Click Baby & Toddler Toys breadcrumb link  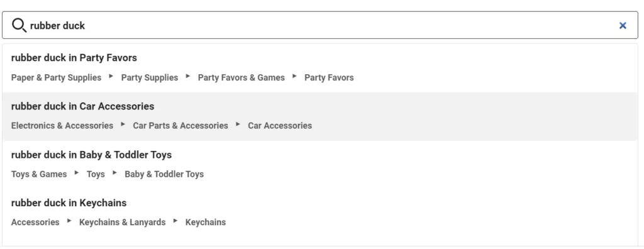164,174
